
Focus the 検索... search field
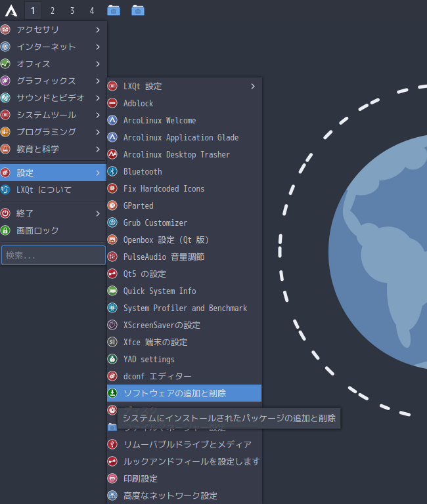pos(53,255)
